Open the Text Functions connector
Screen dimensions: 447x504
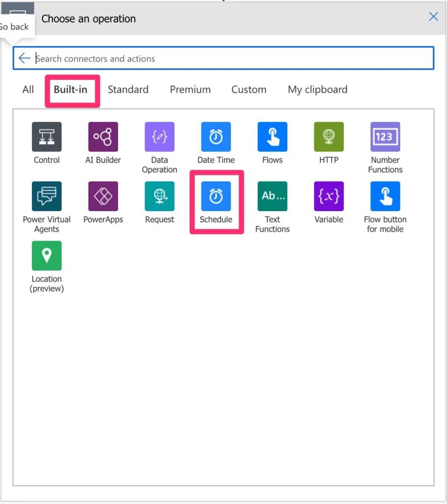tap(272, 196)
